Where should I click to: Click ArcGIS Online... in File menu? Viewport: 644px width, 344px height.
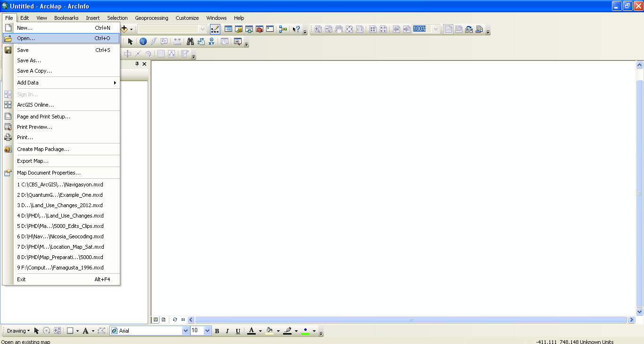point(35,105)
